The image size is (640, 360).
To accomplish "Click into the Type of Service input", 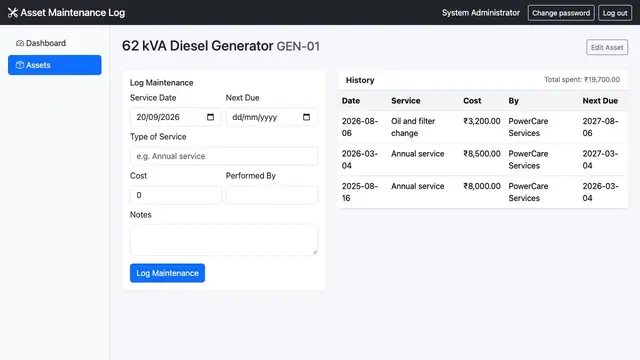I will point(224,156).
